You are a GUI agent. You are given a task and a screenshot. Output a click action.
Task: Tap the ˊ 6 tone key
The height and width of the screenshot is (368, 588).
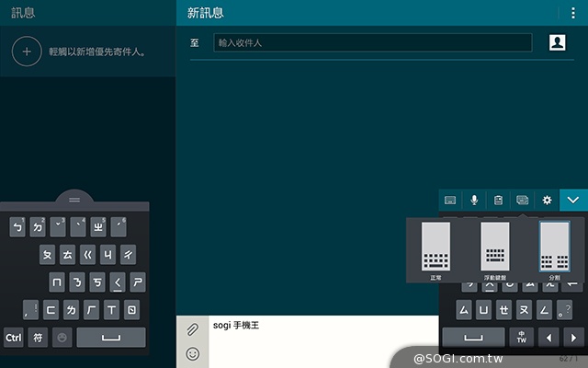tap(119, 227)
